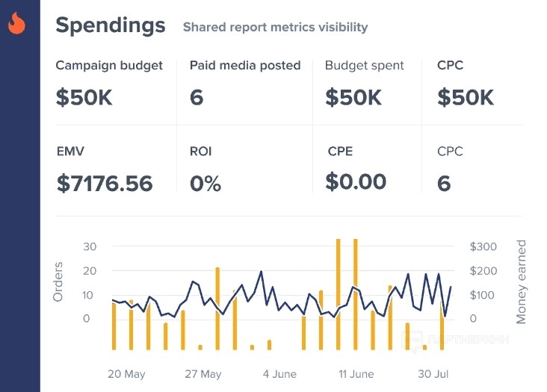The width and height of the screenshot is (547, 392).
Task: Click the Money earned axis label
Action: click(x=522, y=281)
